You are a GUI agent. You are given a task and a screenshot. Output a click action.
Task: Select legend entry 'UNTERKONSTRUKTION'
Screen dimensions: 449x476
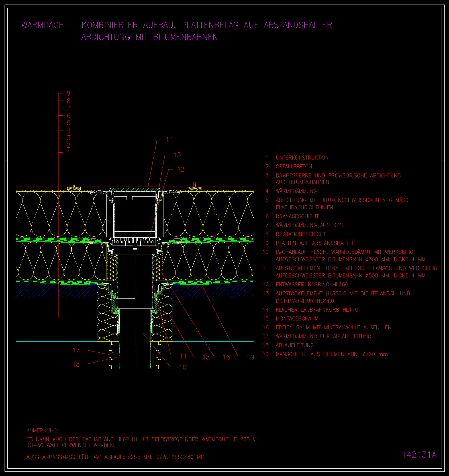(302, 158)
